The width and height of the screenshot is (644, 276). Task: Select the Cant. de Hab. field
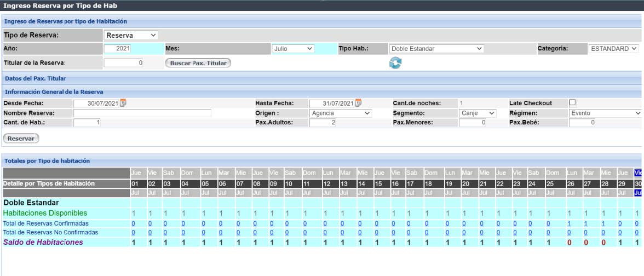[x=88, y=123]
